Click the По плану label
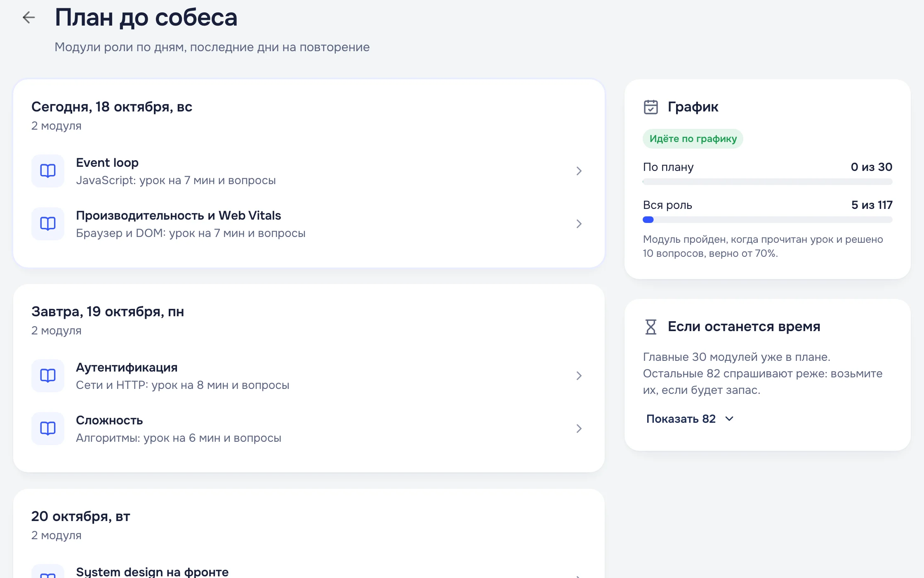Viewport: 924px width, 578px height. tap(668, 167)
